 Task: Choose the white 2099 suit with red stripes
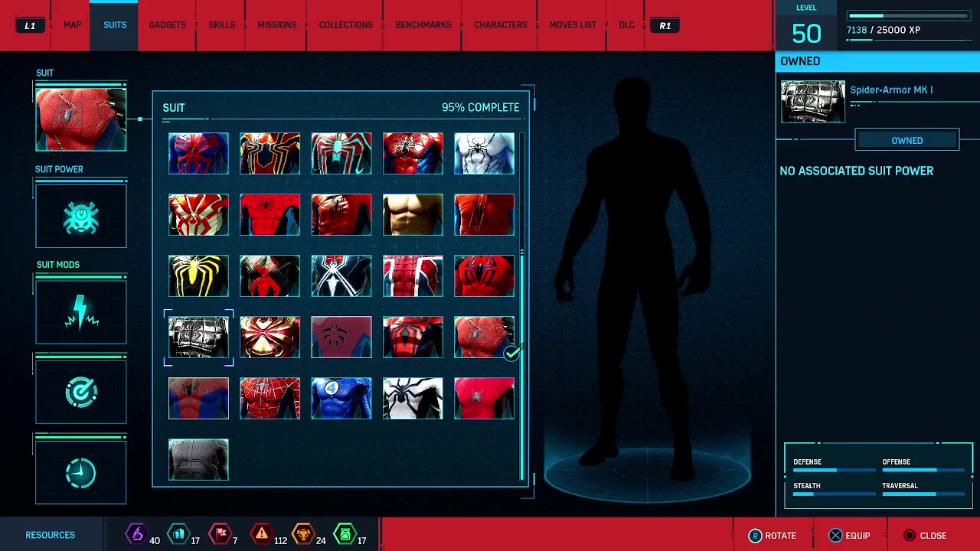[x=198, y=214]
